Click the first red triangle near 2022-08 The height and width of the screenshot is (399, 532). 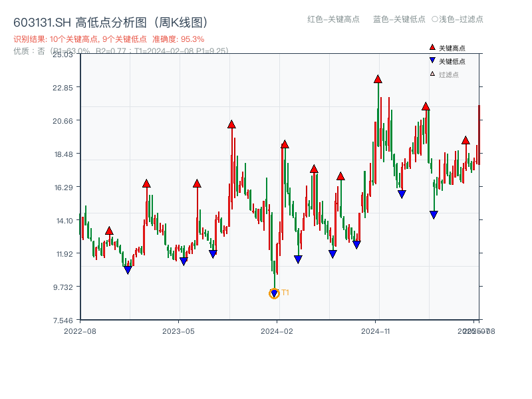[x=110, y=229]
